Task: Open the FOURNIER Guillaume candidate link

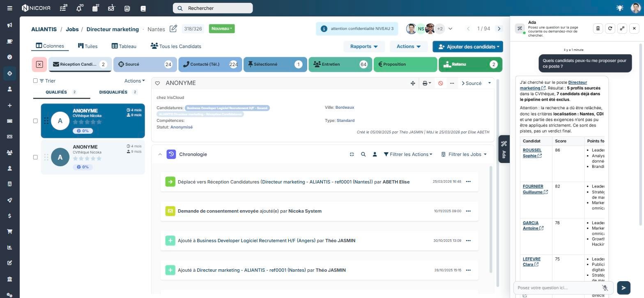Action: pyautogui.click(x=535, y=189)
